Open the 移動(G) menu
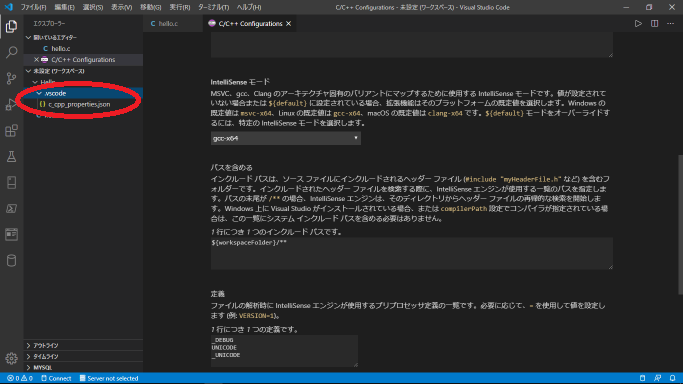683x384 pixels. pos(150,7)
